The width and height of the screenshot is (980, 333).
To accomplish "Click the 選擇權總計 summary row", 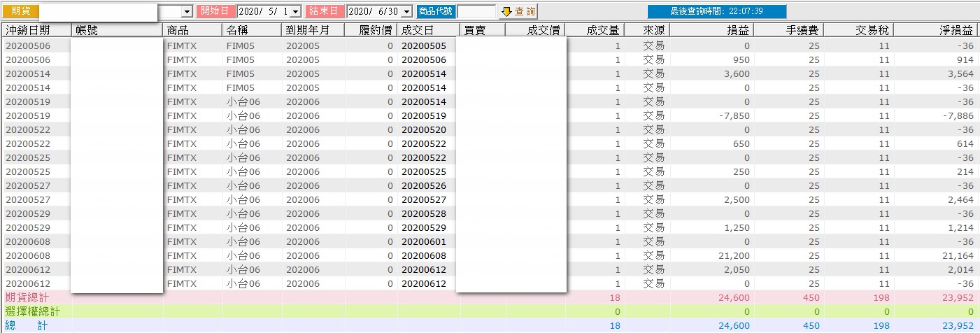I will pyautogui.click(x=490, y=311).
